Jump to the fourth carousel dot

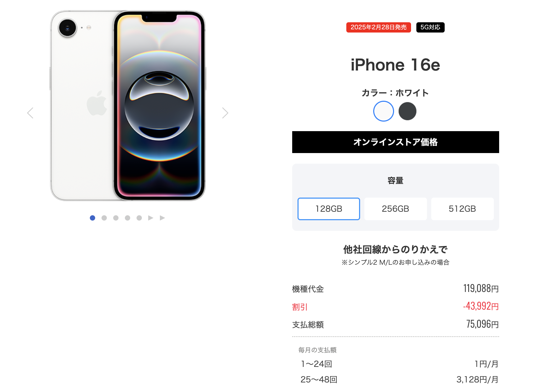(127, 218)
